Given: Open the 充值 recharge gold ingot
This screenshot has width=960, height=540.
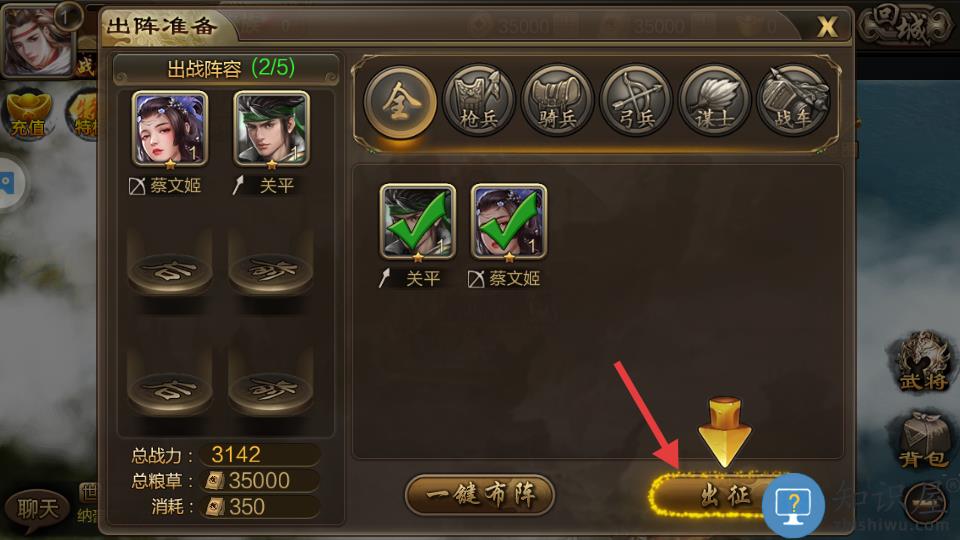Looking at the screenshot, I should [x=28, y=114].
